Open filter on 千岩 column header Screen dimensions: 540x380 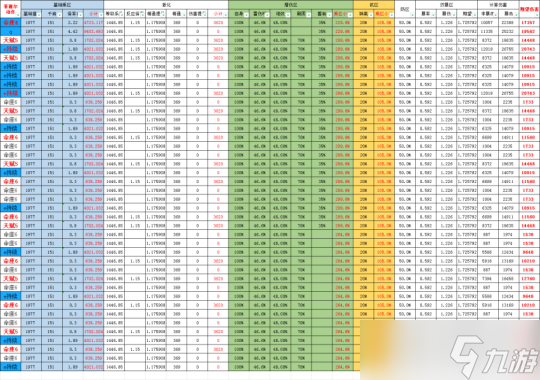click(x=60, y=15)
